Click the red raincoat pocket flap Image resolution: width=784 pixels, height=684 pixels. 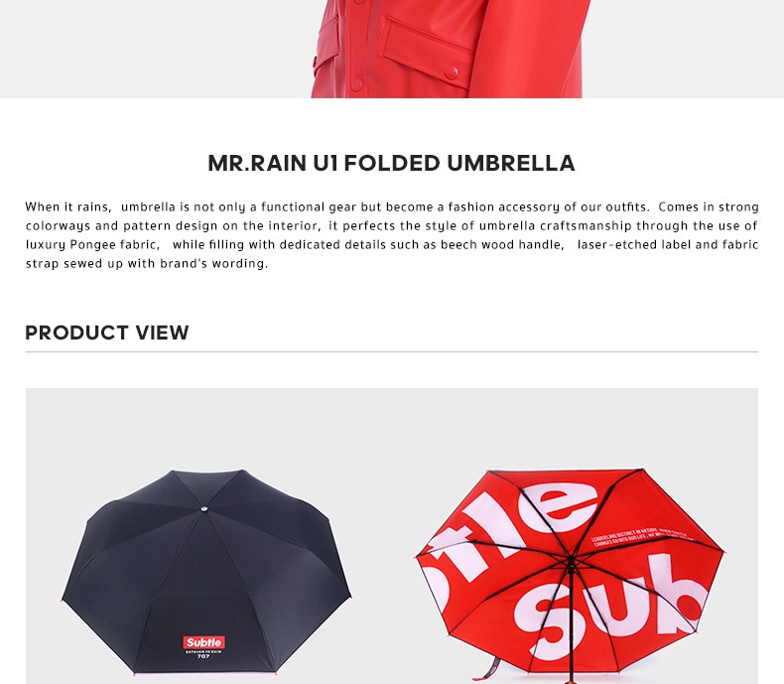(x=429, y=48)
